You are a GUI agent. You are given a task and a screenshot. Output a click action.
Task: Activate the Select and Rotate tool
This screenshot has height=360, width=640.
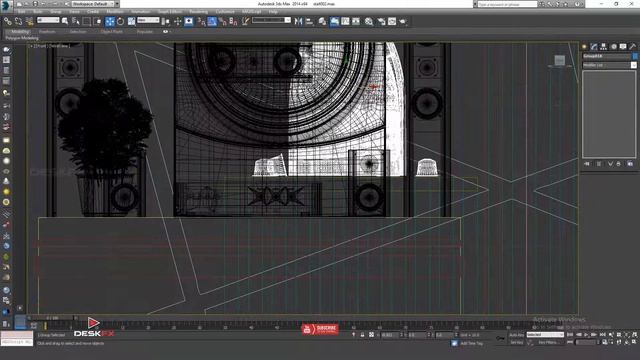coord(120,21)
